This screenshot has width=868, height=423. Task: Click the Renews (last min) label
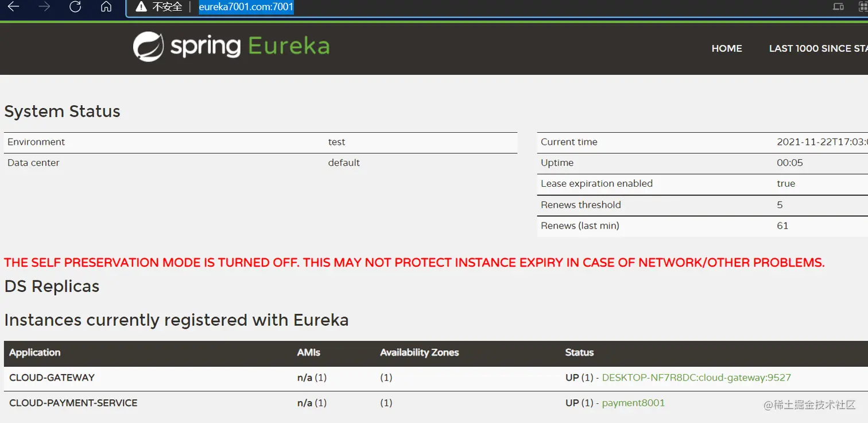(580, 226)
